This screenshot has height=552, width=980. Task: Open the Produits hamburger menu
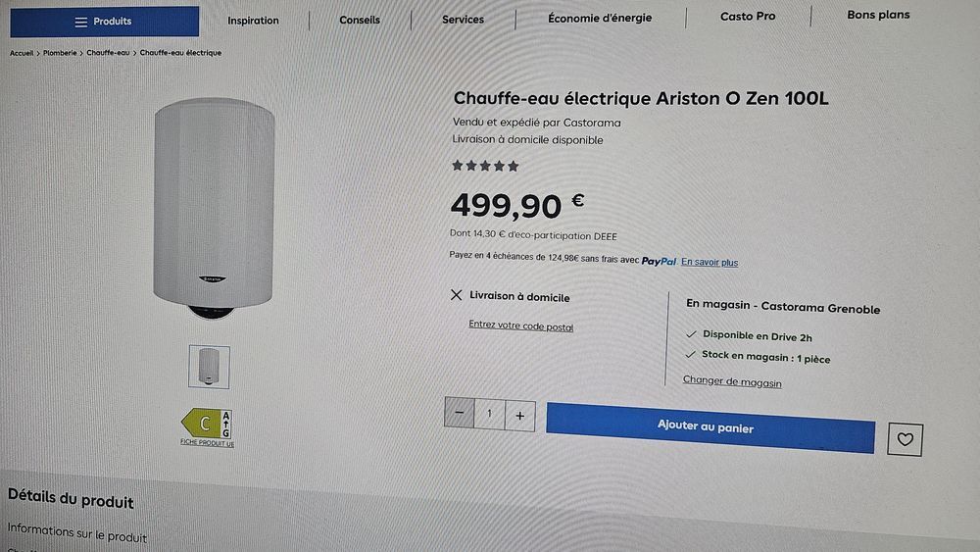click(x=103, y=22)
